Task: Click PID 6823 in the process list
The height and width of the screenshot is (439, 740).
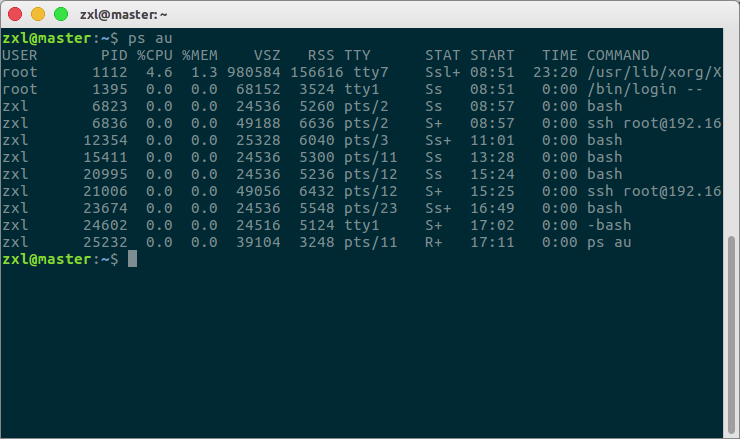Action: tap(110, 106)
